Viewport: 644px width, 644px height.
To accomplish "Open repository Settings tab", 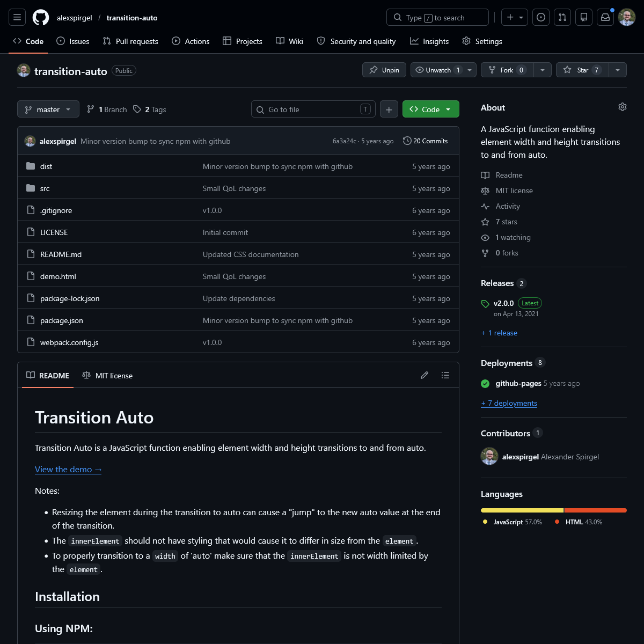I will 482,41.
